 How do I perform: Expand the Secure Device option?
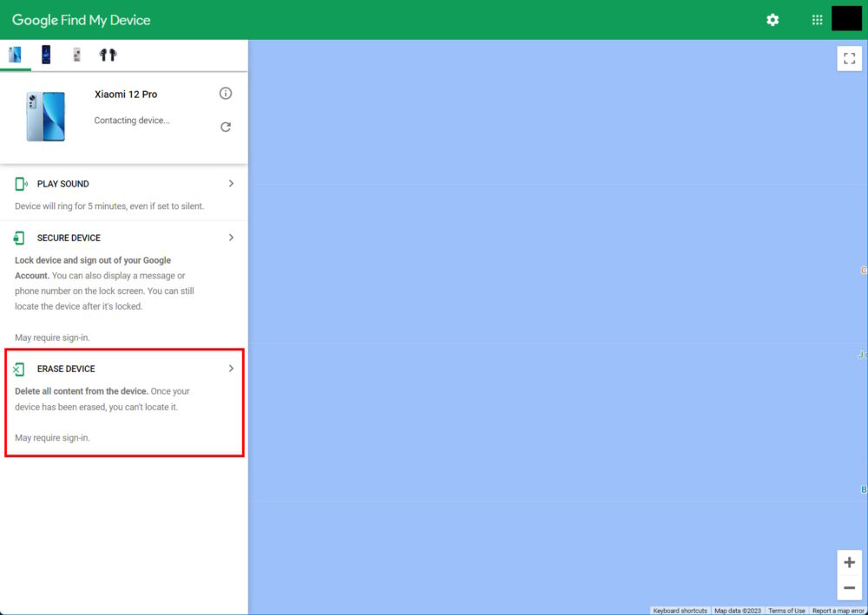point(230,237)
